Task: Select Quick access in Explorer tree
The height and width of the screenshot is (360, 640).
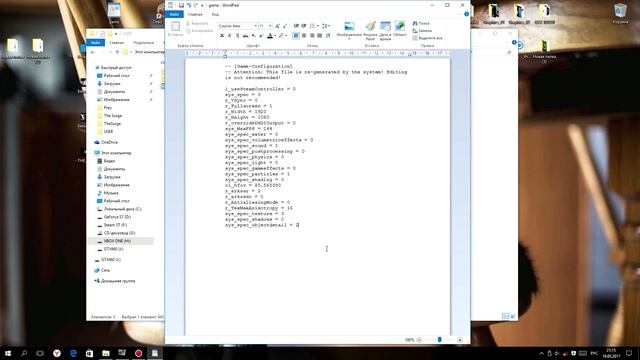Action: [116, 68]
